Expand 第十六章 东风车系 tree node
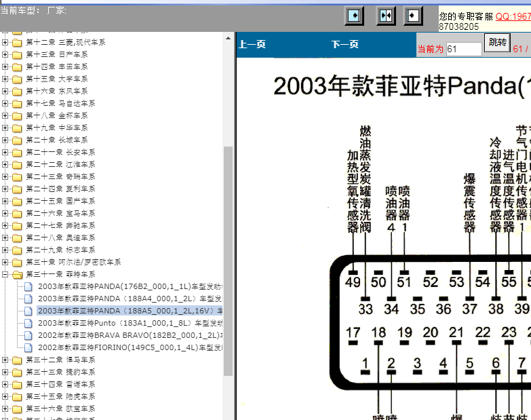Viewport: 531px width, 420px height. coord(5,91)
